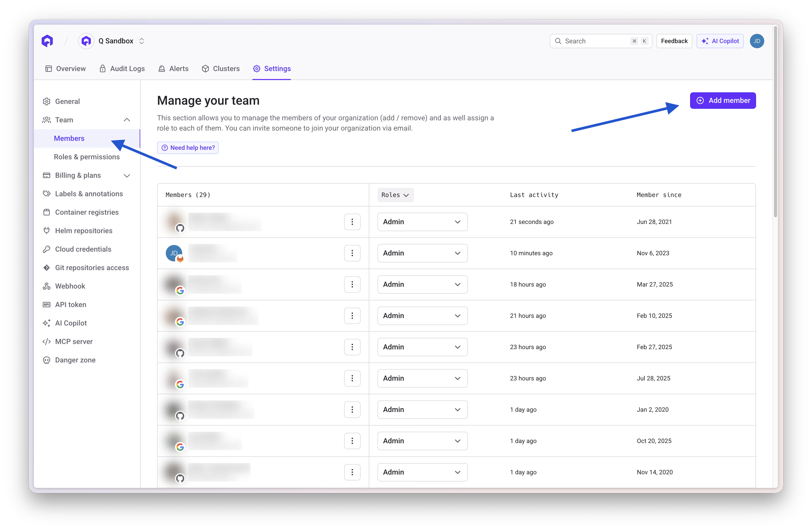Change role of member active 18 hours ago
The height and width of the screenshot is (531, 812).
[x=422, y=284]
